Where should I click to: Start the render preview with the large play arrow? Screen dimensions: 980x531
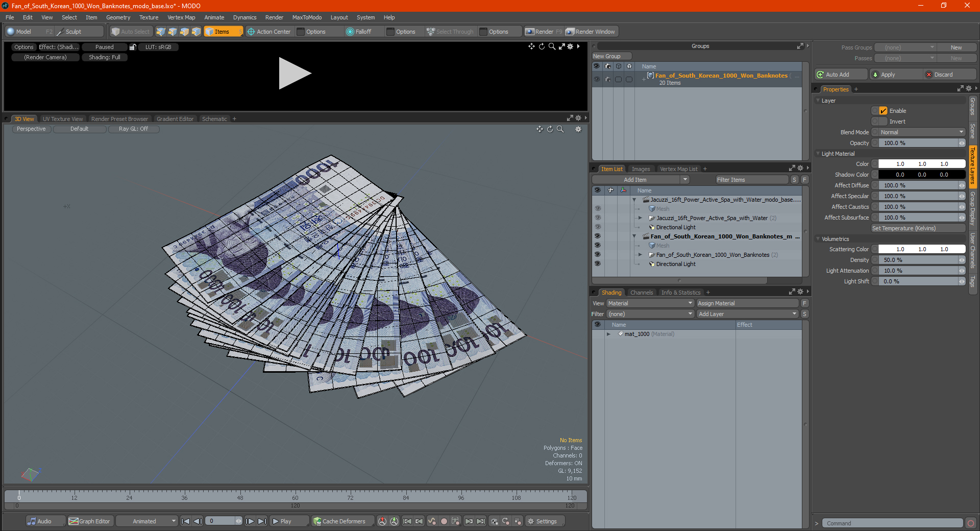tap(294, 73)
